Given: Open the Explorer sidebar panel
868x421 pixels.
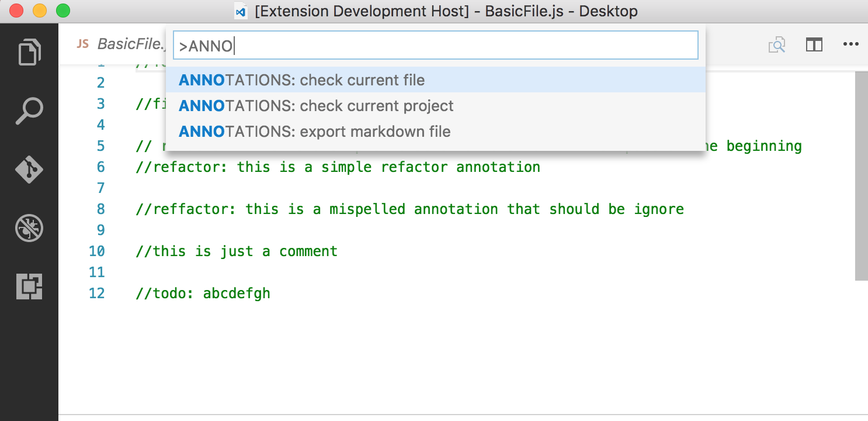Looking at the screenshot, I should 29,52.
